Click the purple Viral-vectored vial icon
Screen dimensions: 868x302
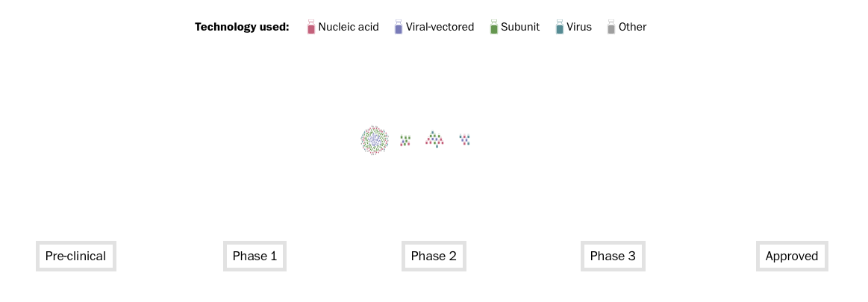(x=399, y=28)
